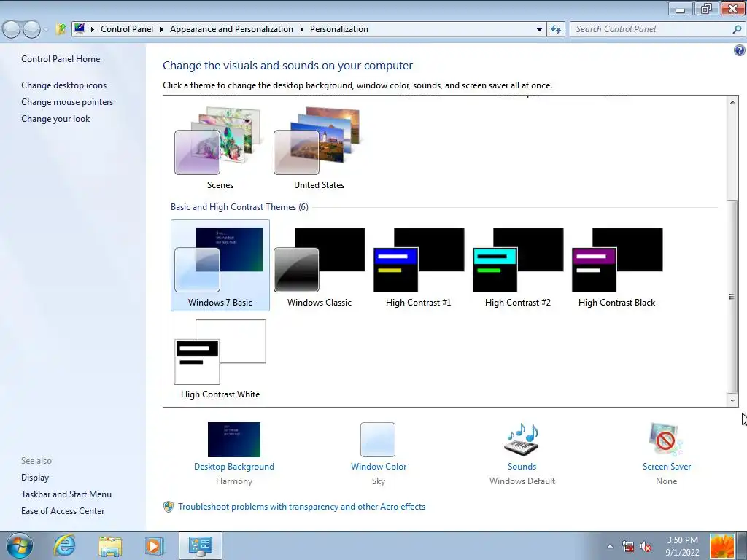Image resolution: width=747 pixels, height=560 pixels.
Task: Click the Screen Saver link text
Action: (667, 467)
